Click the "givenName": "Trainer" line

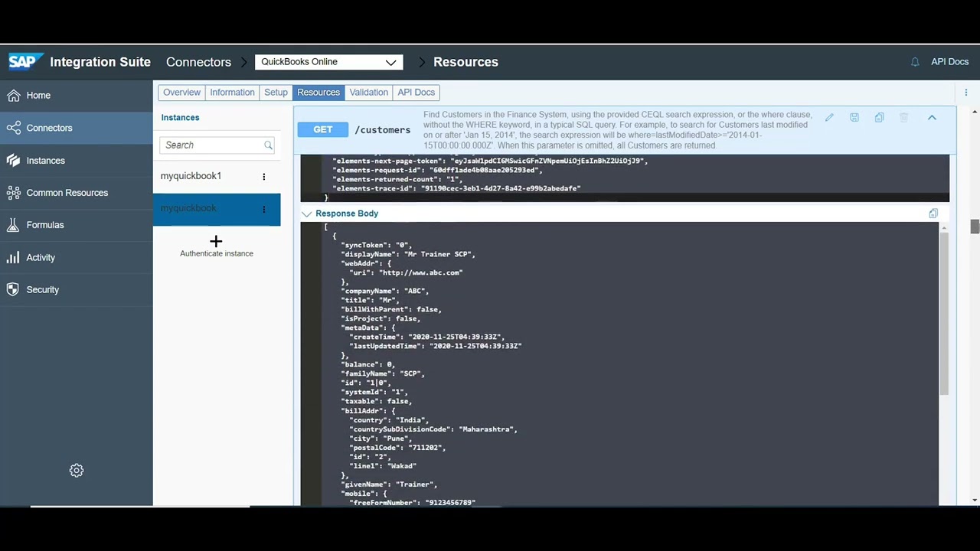[389, 484]
